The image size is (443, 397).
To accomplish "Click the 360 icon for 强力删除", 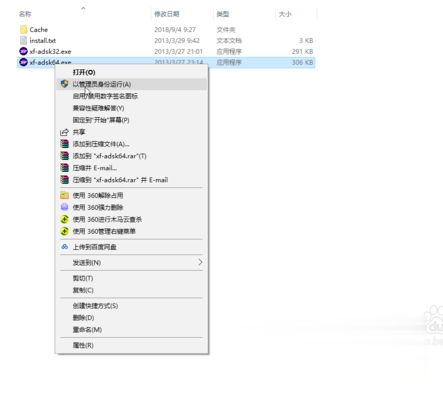I will click(64, 207).
